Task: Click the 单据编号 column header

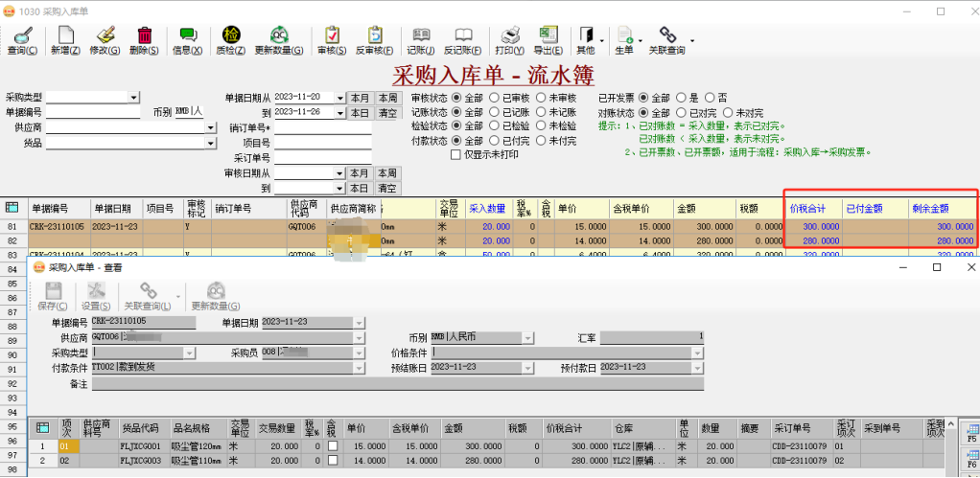Action: [58, 209]
